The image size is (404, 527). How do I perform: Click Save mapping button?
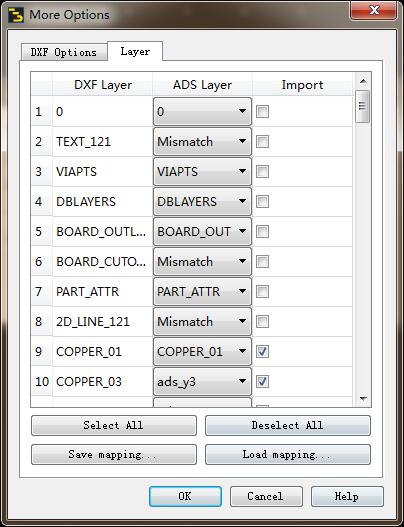point(114,455)
